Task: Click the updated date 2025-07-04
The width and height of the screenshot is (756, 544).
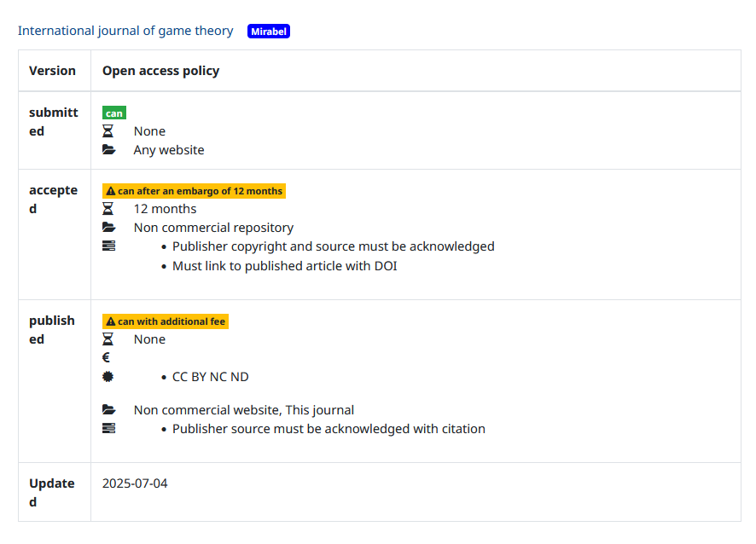Action: coord(135,483)
